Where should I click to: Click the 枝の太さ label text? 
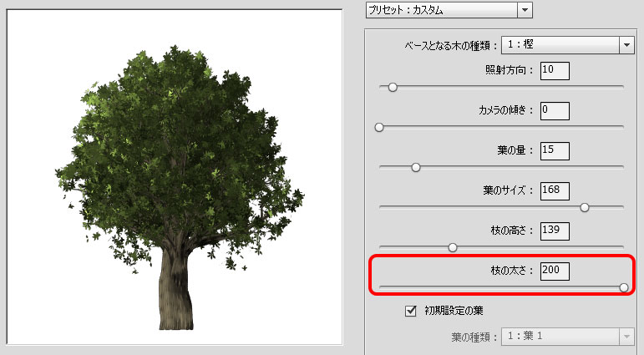(512, 271)
